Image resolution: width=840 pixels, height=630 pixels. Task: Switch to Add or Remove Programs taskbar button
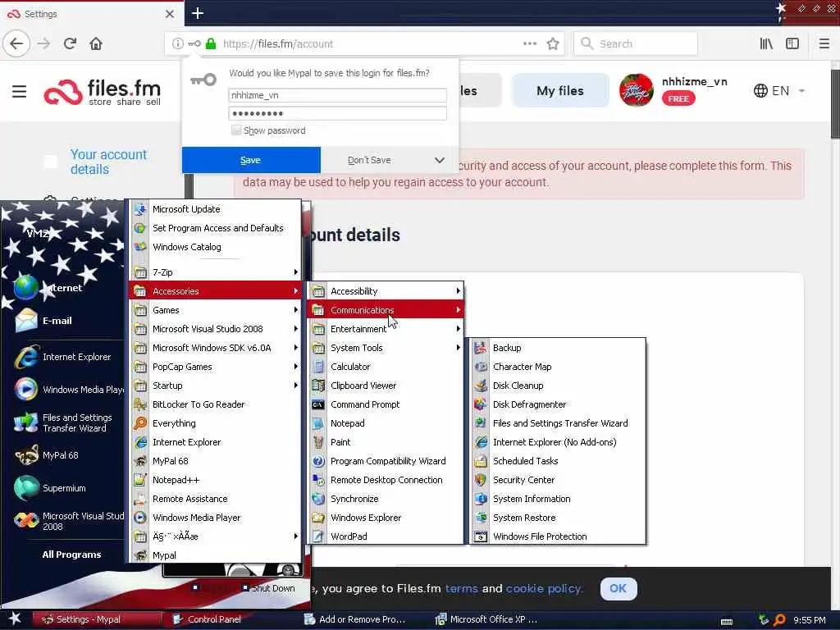359,619
